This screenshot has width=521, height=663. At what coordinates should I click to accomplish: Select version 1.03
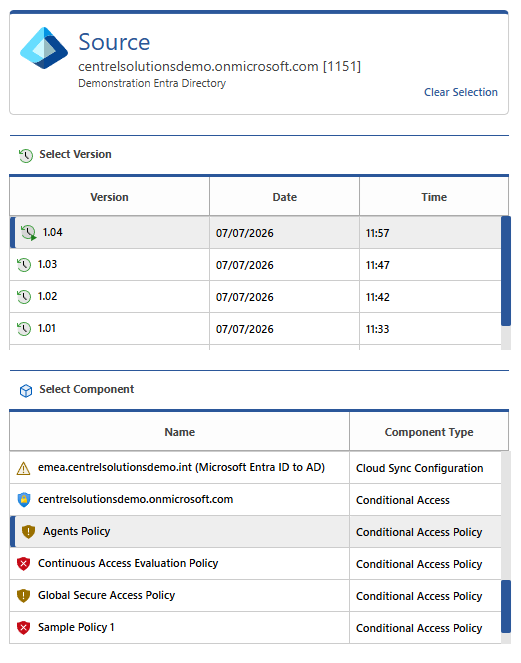tap(255, 265)
